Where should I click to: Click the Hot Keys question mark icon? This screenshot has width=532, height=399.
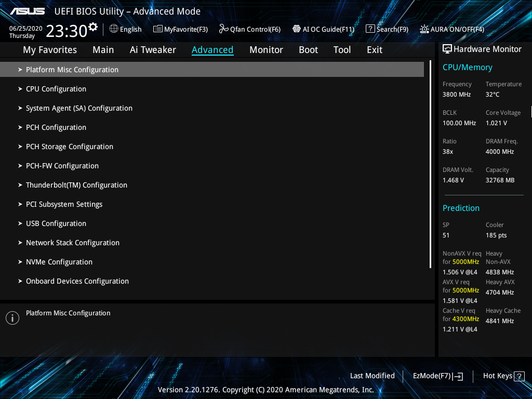pyautogui.click(x=519, y=376)
